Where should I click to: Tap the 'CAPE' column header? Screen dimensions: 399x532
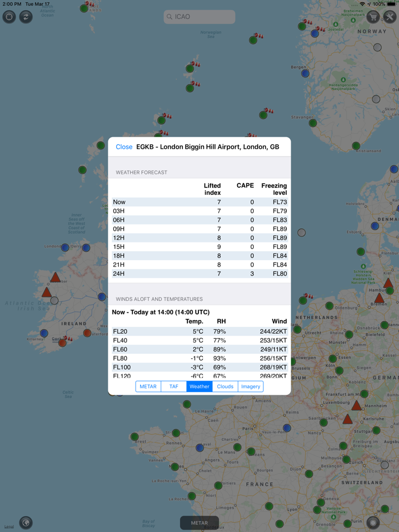[245, 186]
